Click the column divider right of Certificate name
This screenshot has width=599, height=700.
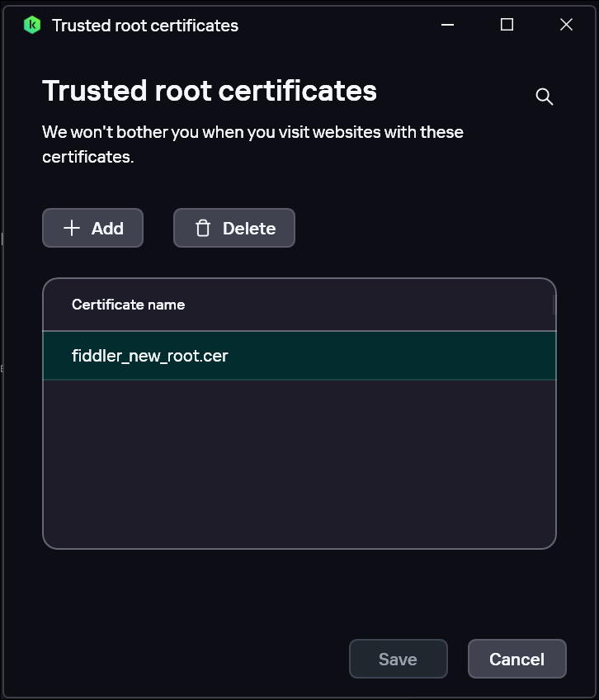554,305
